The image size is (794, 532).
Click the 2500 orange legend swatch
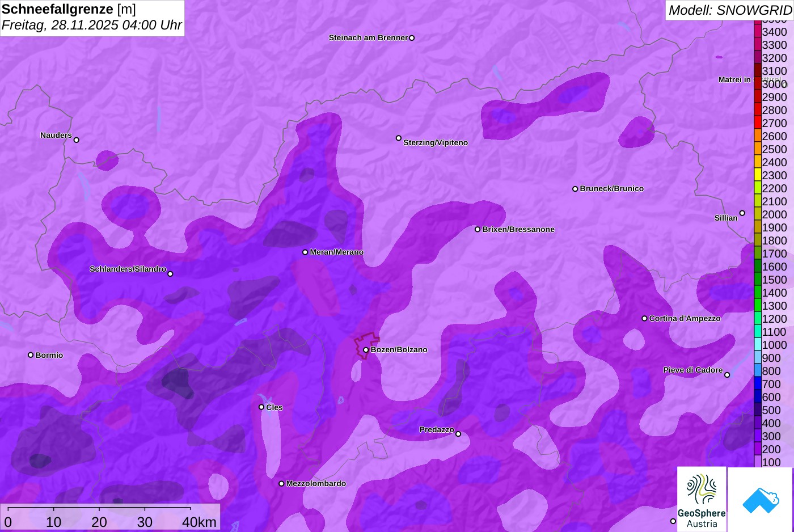click(x=757, y=149)
